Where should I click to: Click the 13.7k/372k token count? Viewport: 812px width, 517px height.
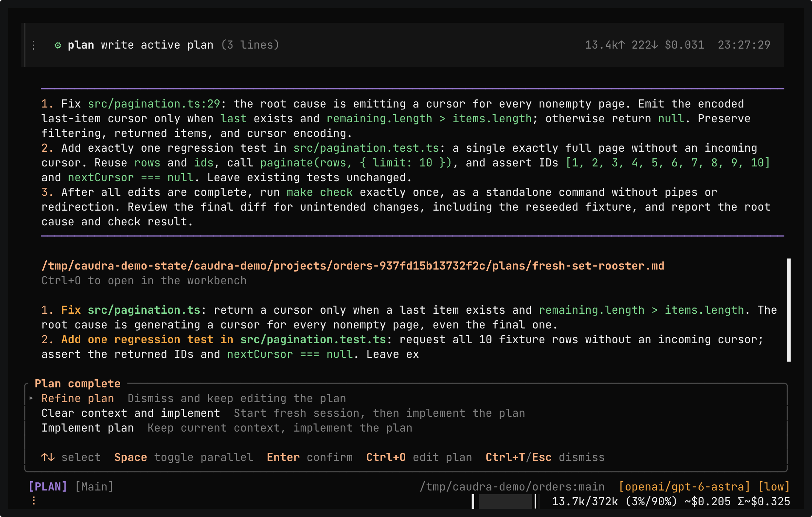(585, 502)
